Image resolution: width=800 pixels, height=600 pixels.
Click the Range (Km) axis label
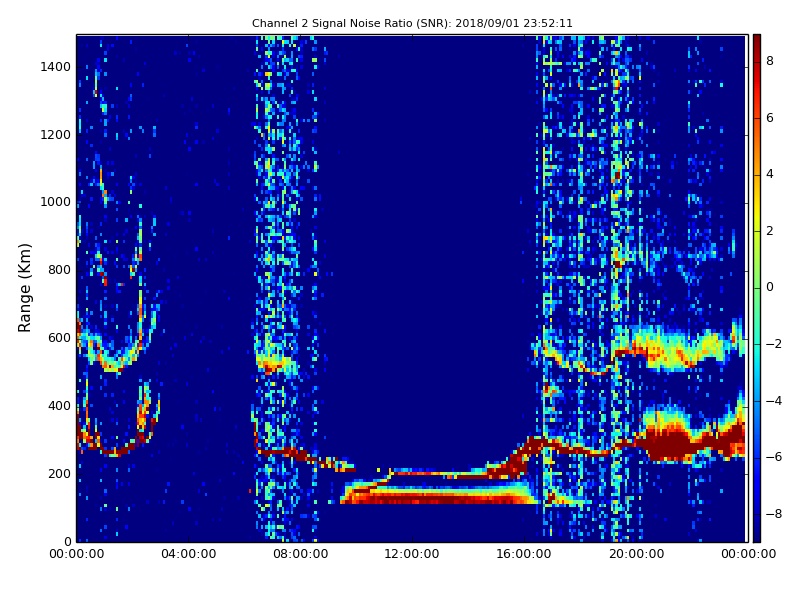point(24,288)
